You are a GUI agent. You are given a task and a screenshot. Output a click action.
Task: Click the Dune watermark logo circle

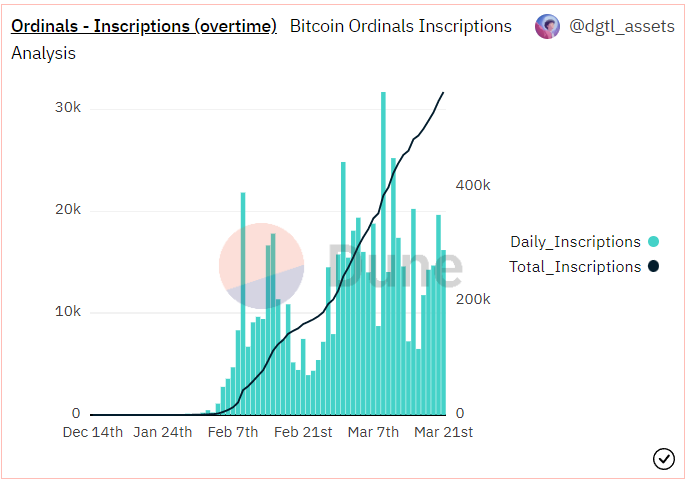[x=262, y=266]
